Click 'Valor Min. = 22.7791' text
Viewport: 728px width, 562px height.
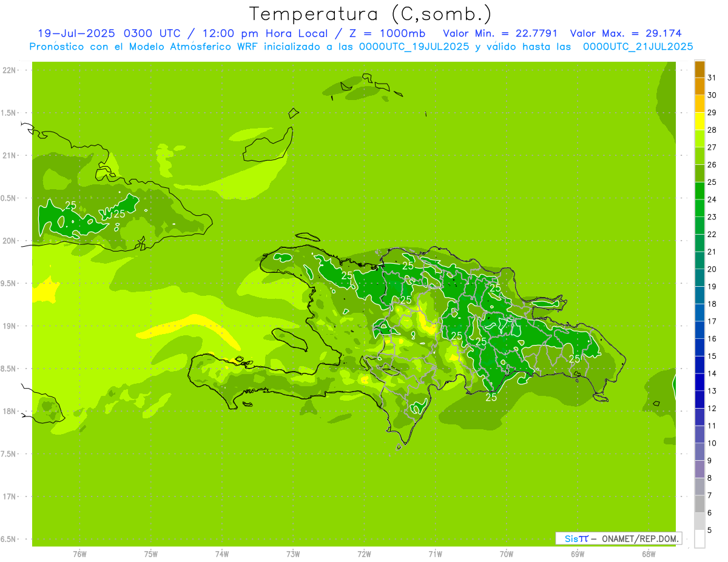500,33
